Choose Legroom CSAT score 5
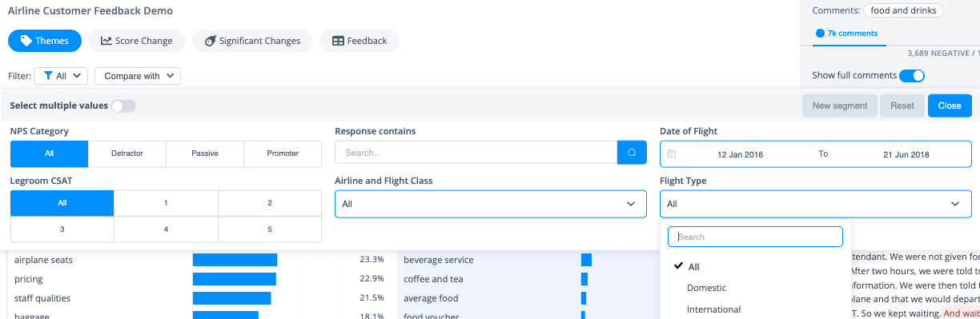 tap(270, 229)
